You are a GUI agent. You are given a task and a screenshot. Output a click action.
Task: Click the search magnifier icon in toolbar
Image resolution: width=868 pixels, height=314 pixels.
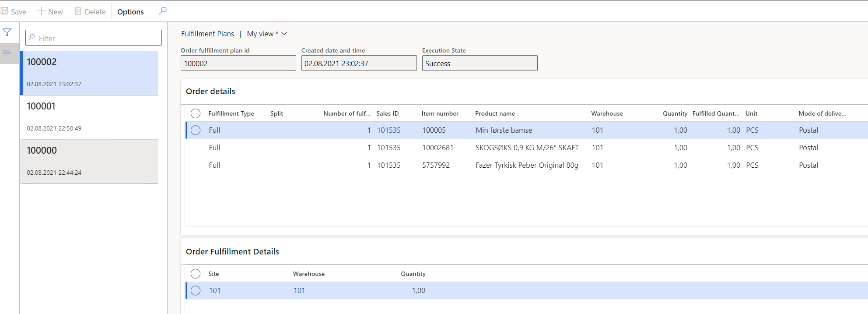point(163,11)
